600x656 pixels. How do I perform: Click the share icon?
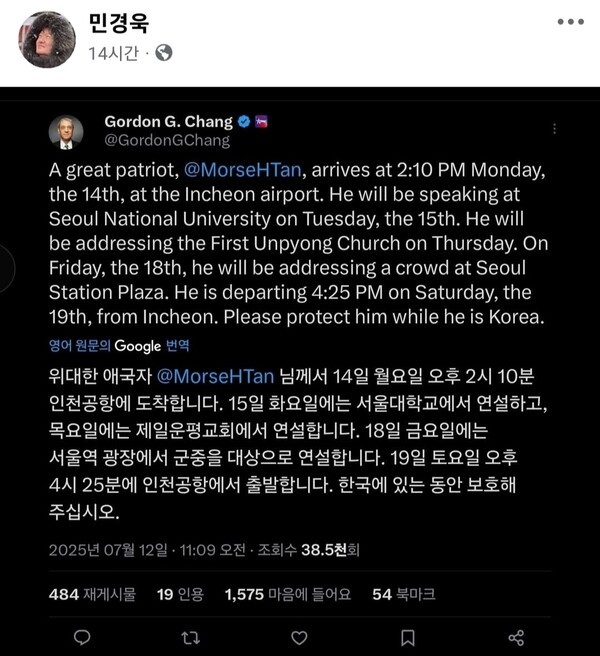click(516, 637)
